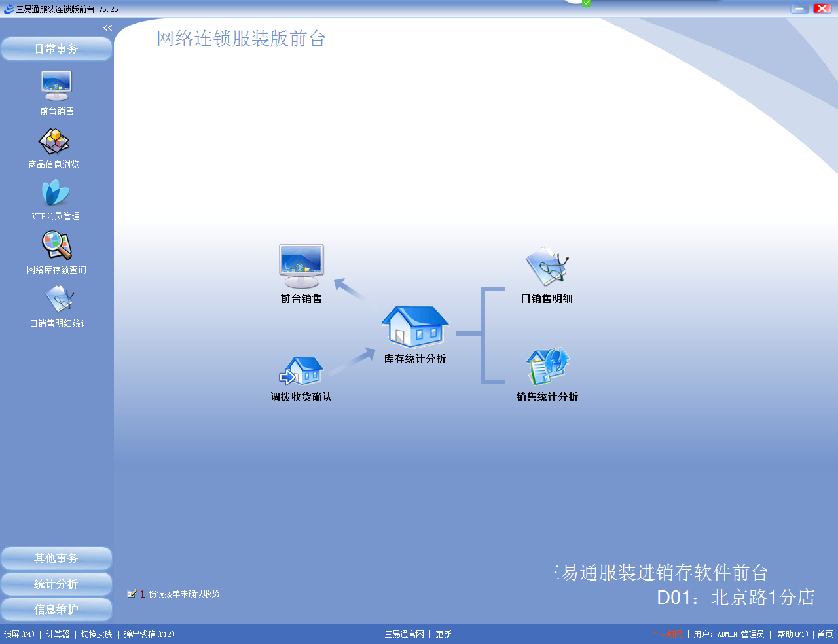Image resolution: width=838 pixels, height=644 pixels.
Task: Open 前台销售 icon in left sidebar
Action: [x=56, y=87]
